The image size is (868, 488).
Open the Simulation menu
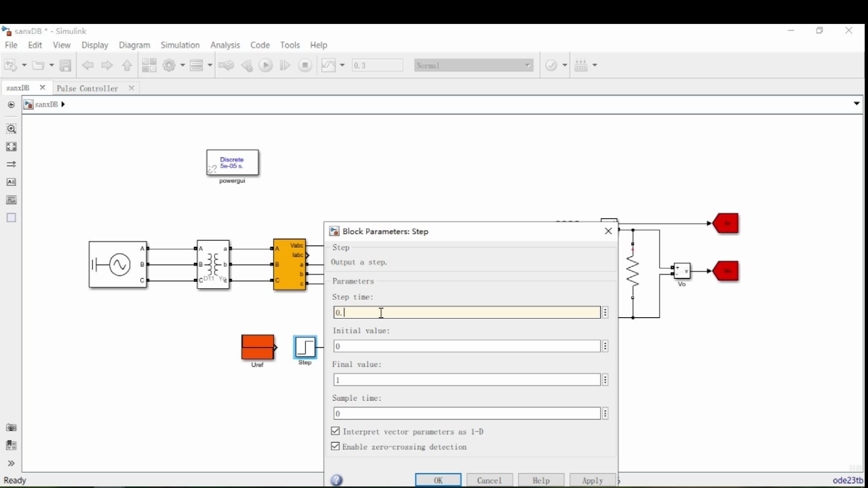tap(180, 45)
